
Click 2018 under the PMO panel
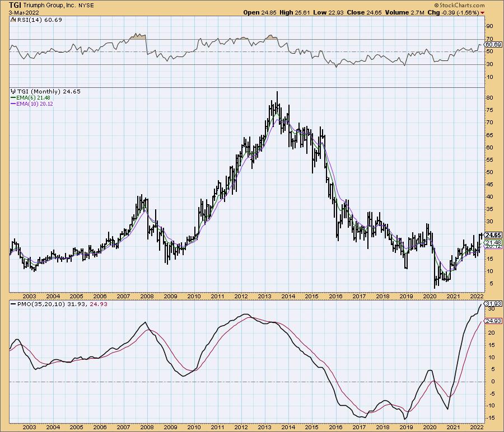[382, 427]
